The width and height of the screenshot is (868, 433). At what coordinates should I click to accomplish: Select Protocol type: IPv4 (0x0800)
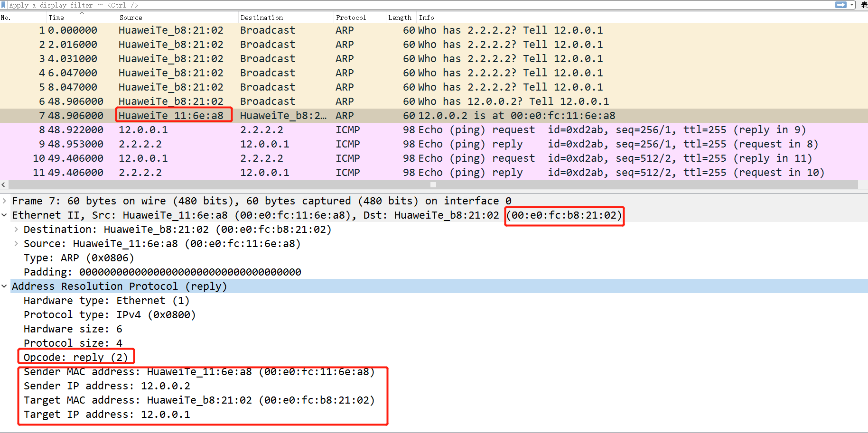point(110,315)
